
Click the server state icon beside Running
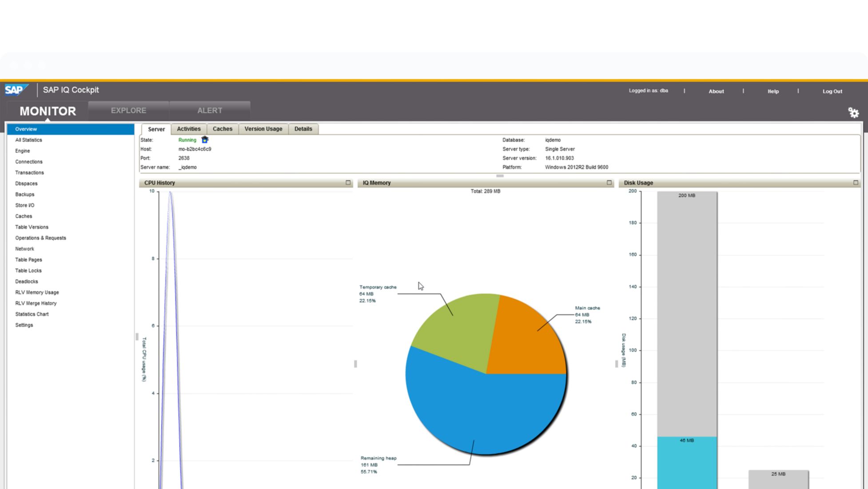[205, 140]
